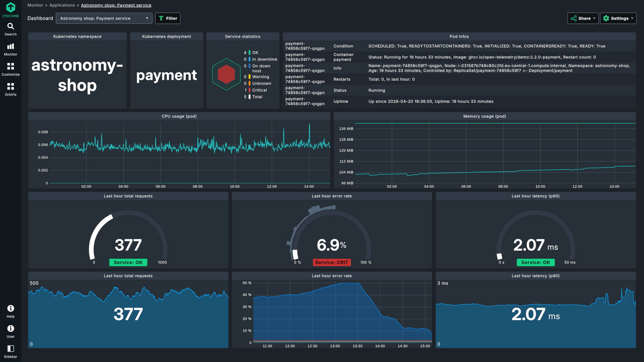Image resolution: width=644 pixels, height=362 pixels.
Task: Toggle the Sidebar icon
Action: [x=11, y=349]
